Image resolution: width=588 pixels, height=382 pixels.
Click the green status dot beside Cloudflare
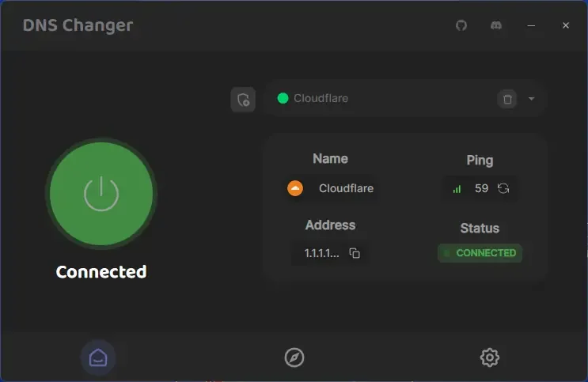[x=283, y=98]
